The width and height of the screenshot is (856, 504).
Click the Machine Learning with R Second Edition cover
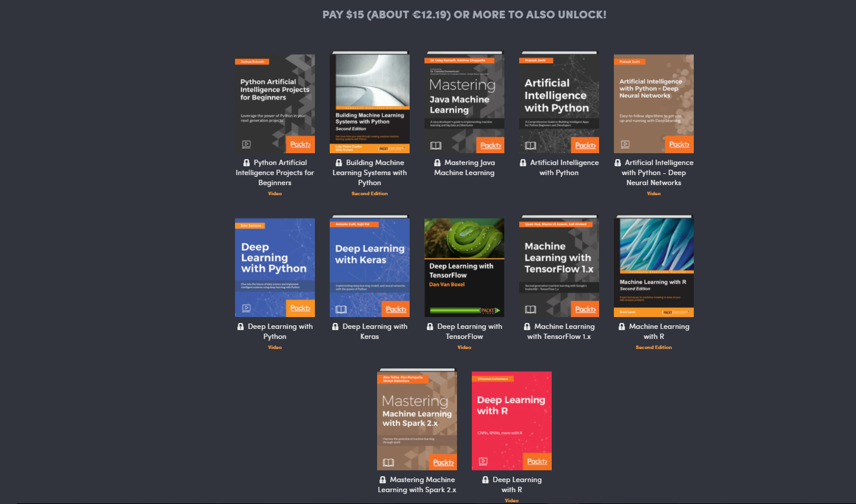[654, 265]
